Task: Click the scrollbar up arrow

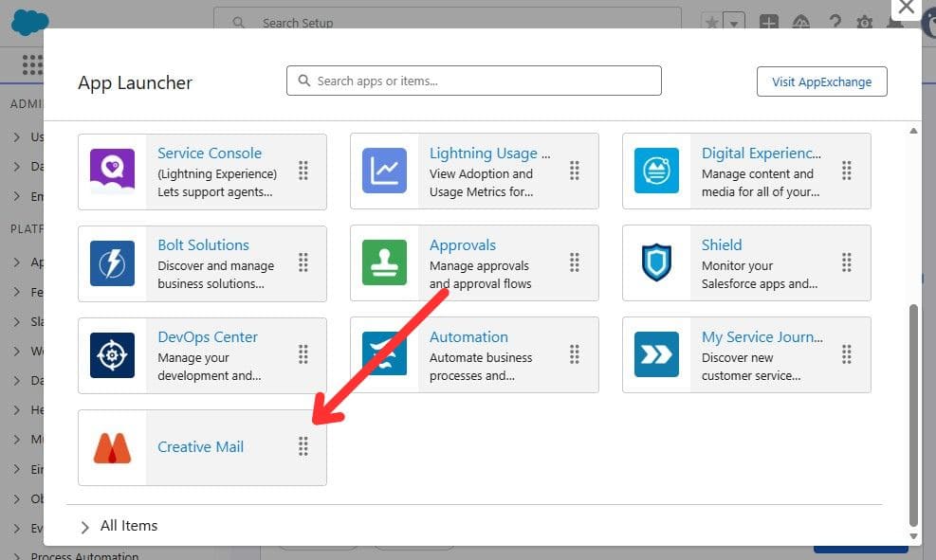Action: [913, 131]
